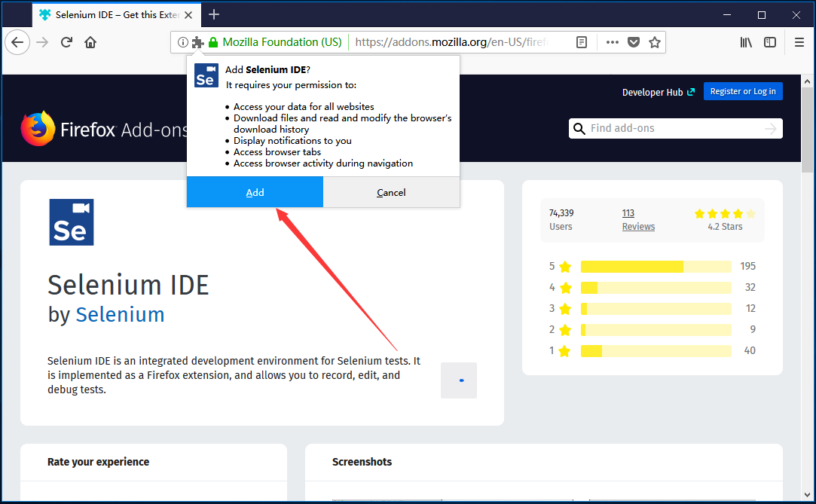The image size is (816, 504).
Task: Click Register or Log in button
Action: point(743,91)
